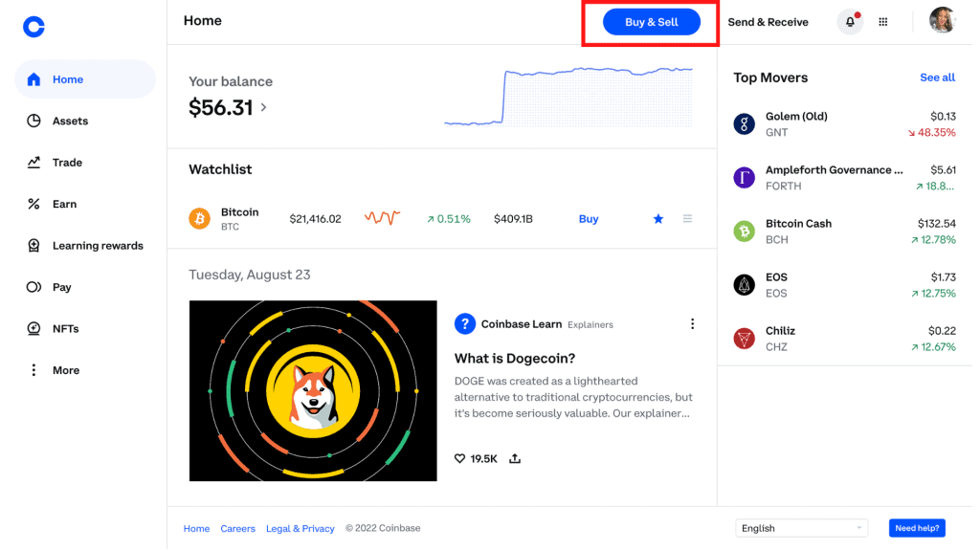Click the Chiliz coin icon
This screenshot has height=551, width=980.
745,339
